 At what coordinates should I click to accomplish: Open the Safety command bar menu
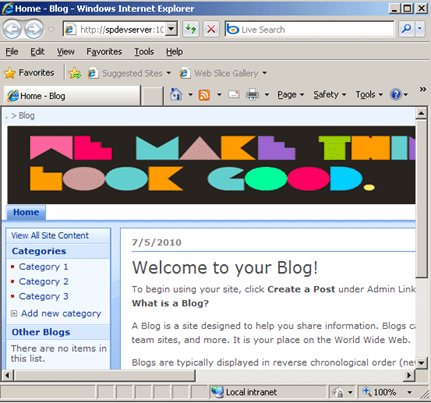point(330,95)
